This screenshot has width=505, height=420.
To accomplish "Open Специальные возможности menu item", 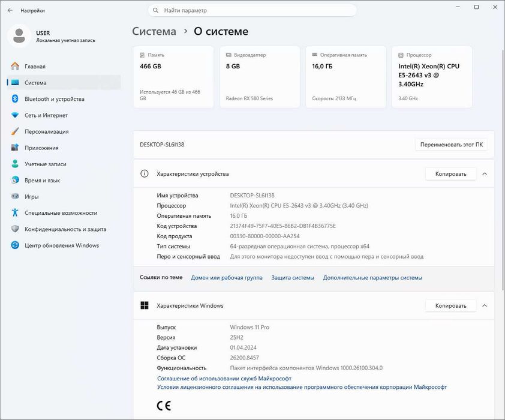I will (x=64, y=212).
